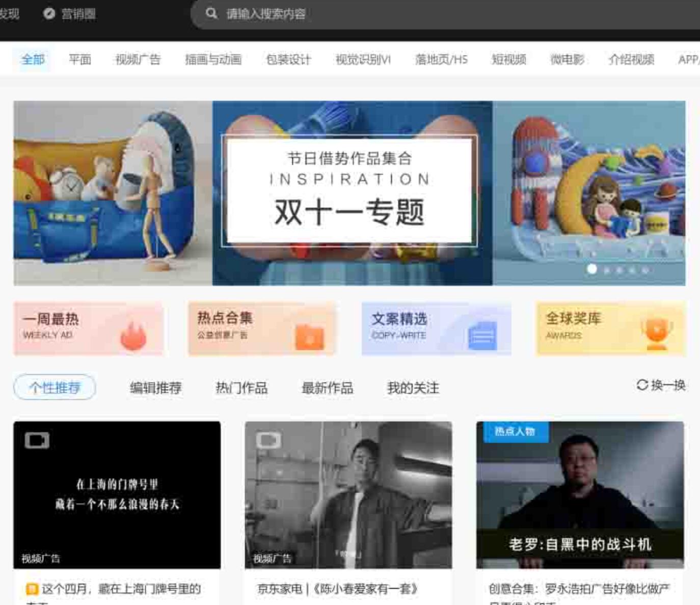Click the search magnifier icon
700x605 pixels.
tap(211, 14)
